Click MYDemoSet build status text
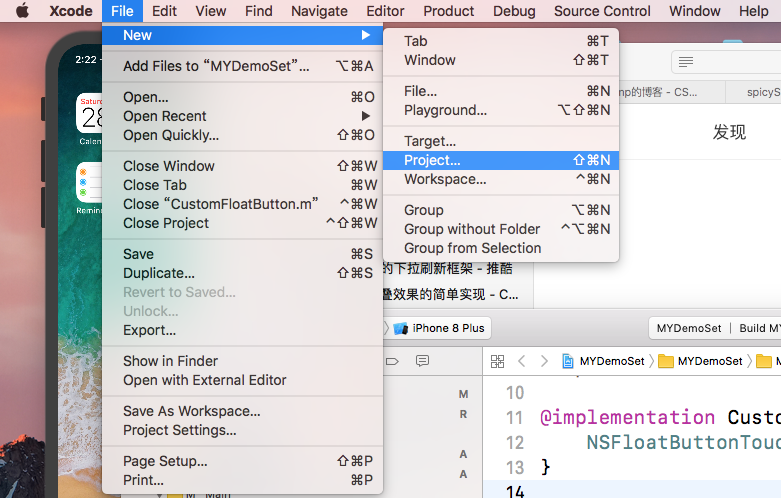Viewport: 781px width, 498px height. pos(689,328)
